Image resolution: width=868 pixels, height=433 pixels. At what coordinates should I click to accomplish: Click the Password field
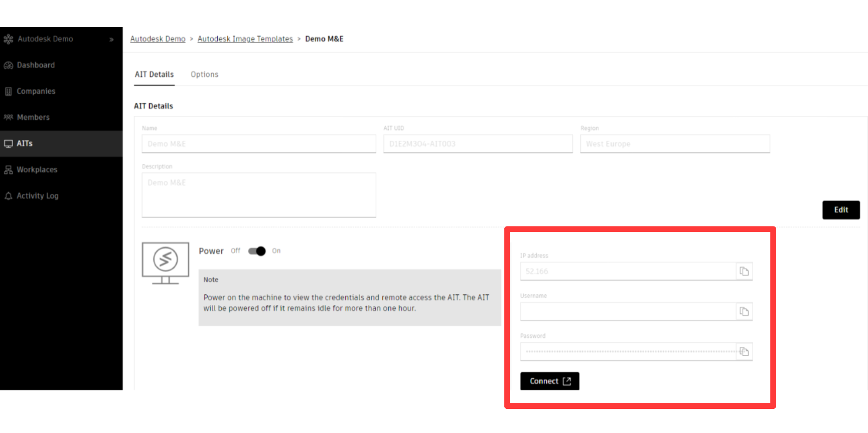(x=628, y=352)
